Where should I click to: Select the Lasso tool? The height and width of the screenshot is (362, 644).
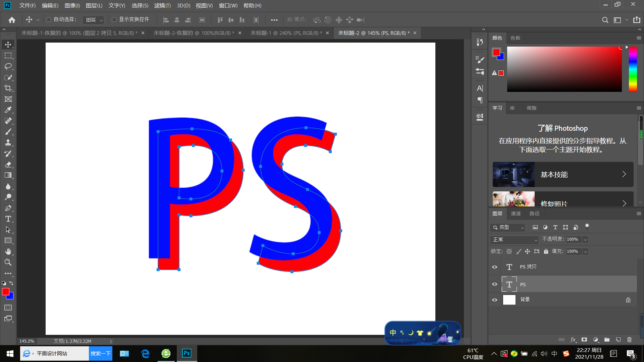tap(8, 66)
